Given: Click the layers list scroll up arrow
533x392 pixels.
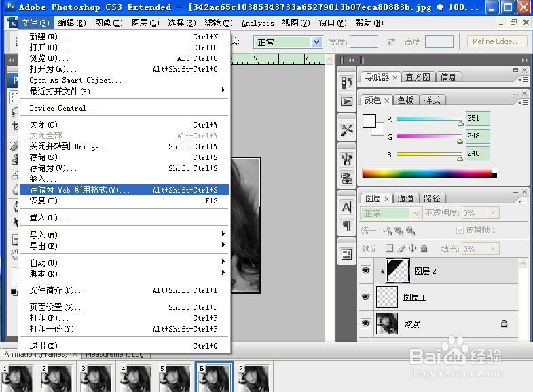Looking at the screenshot, I should (523, 263).
